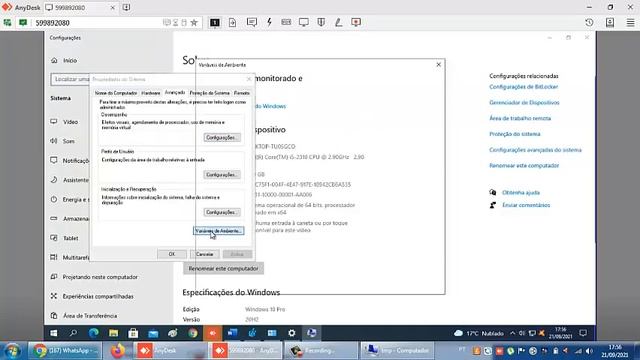Click Obtenha ajuda link

(521, 192)
